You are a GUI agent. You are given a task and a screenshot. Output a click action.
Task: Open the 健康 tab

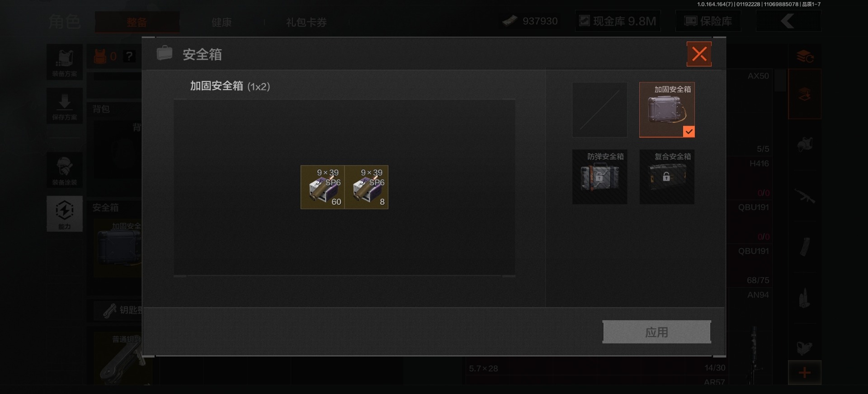click(222, 22)
